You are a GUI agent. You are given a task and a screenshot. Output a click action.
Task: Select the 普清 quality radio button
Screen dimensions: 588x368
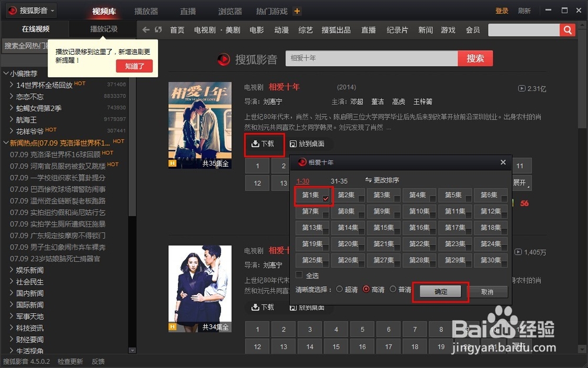click(x=393, y=289)
